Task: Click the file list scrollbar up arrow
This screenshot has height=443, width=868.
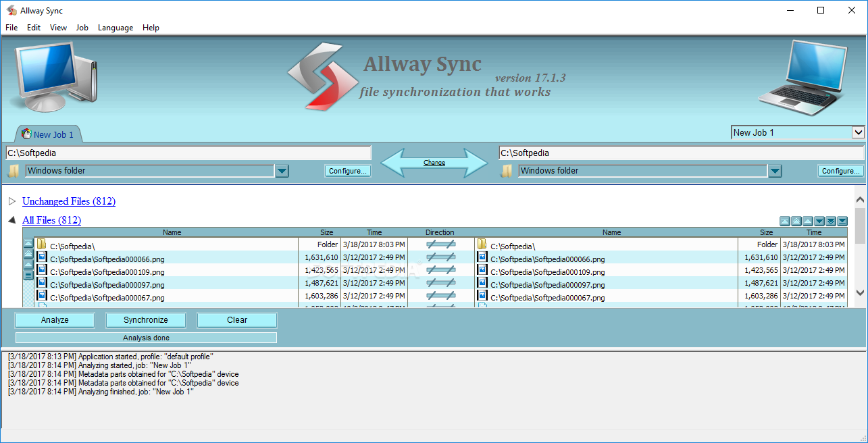Action: coord(860,200)
